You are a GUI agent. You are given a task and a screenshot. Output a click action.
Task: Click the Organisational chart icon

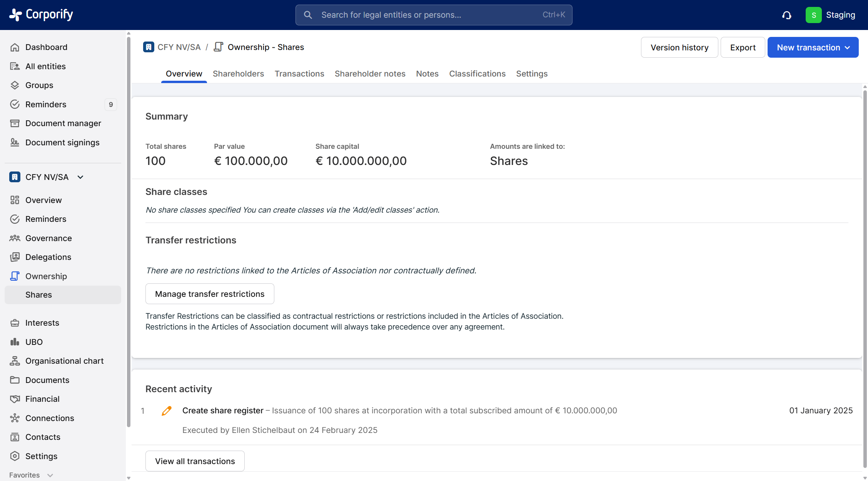pos(15,361)
